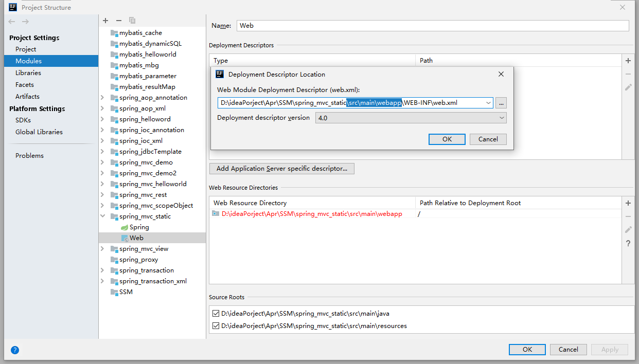Edit deployment descriptor pencil icon
Image resolution: width=639 pixels, height=364 pixels.
(x=628, y=87)
